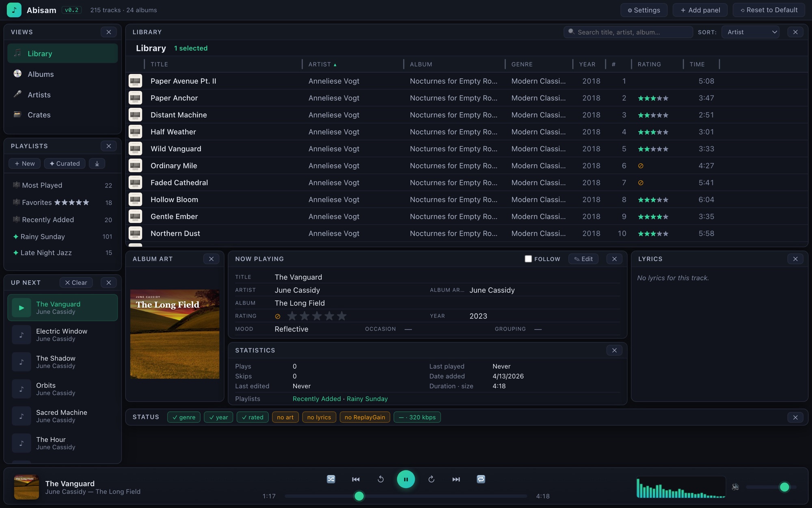Click note icon beside Sacred Machine

22,416
